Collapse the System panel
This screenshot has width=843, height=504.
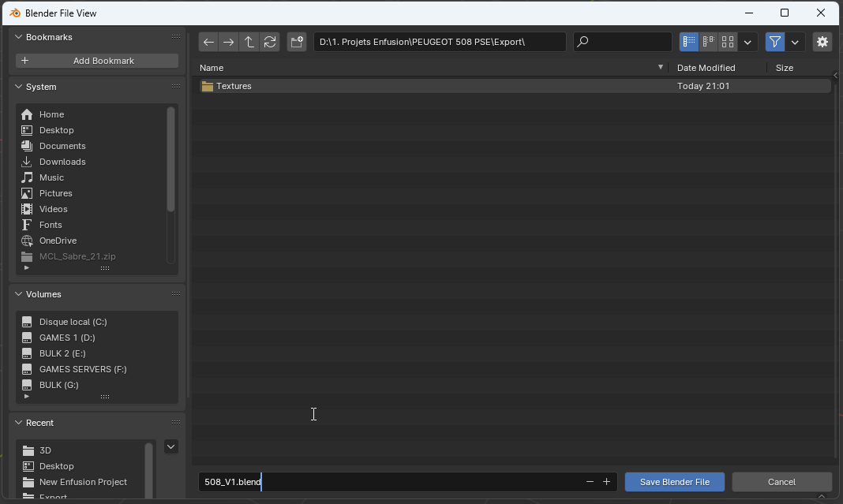coord(18,87)
